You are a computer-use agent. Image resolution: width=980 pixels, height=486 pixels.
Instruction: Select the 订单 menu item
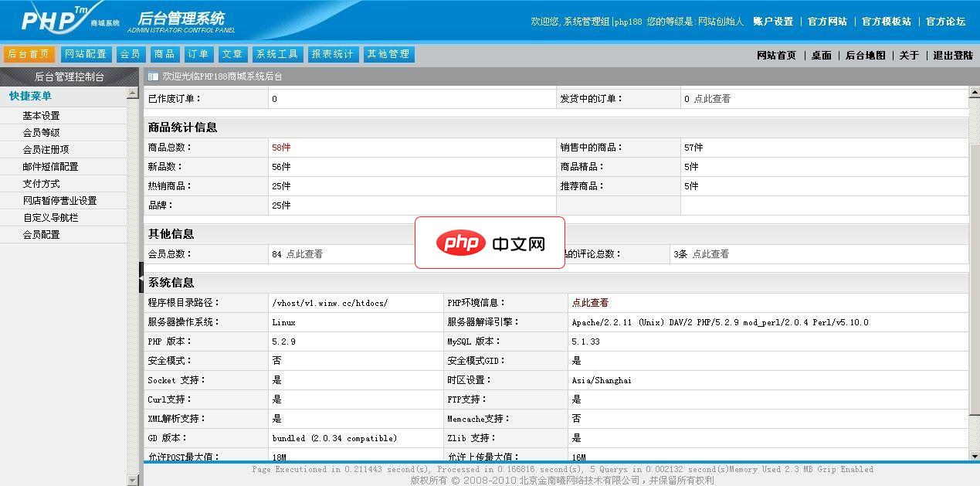[198, 54]
